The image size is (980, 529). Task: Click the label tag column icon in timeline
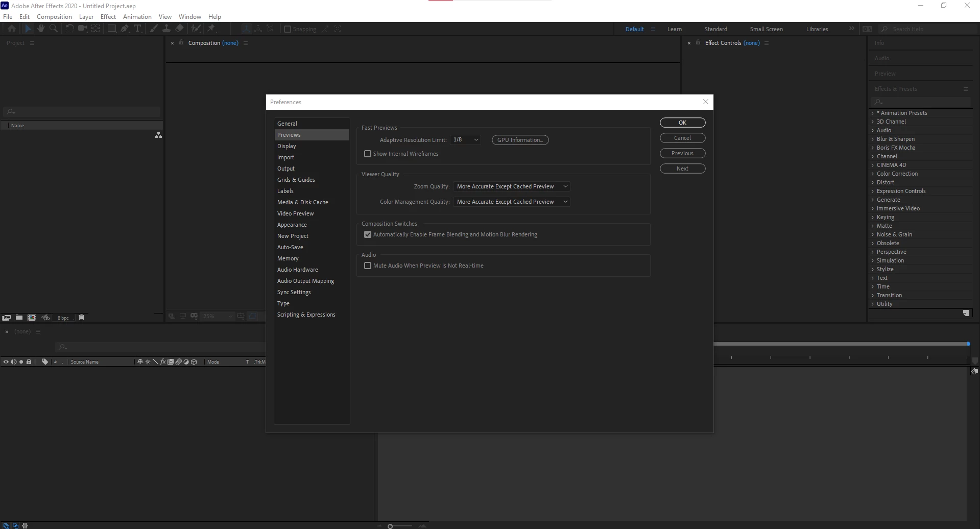point(45,362)
